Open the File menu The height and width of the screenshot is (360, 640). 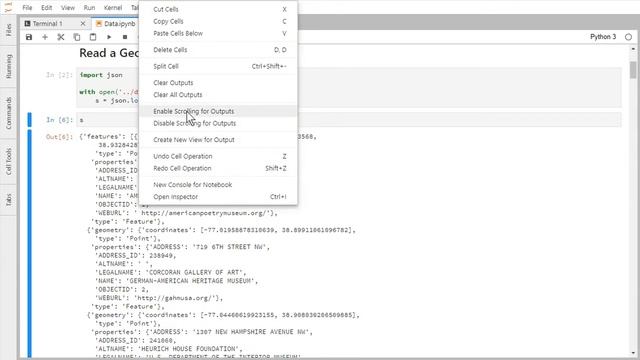coord(27,8)
